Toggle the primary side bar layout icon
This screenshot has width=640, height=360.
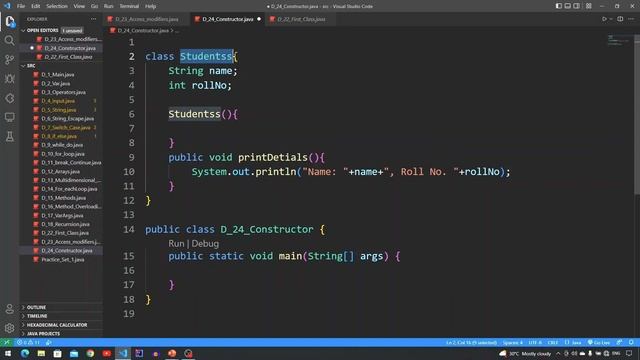point(559,6)
